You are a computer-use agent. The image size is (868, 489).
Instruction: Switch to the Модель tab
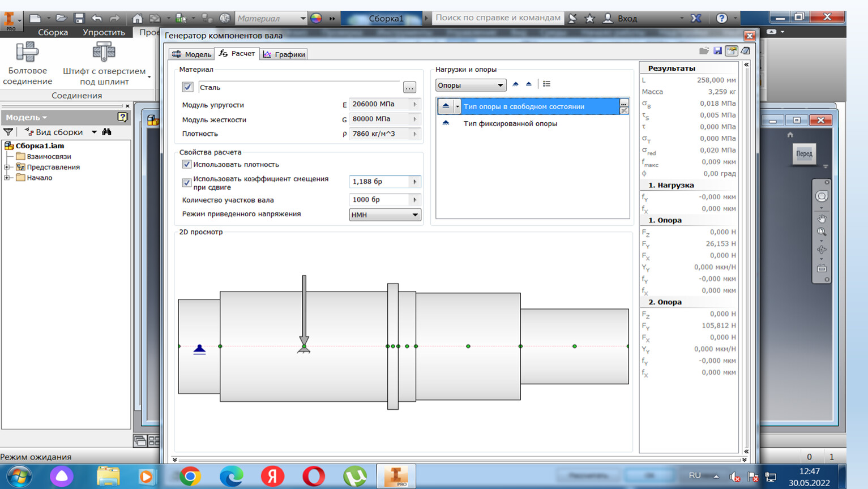192,54
